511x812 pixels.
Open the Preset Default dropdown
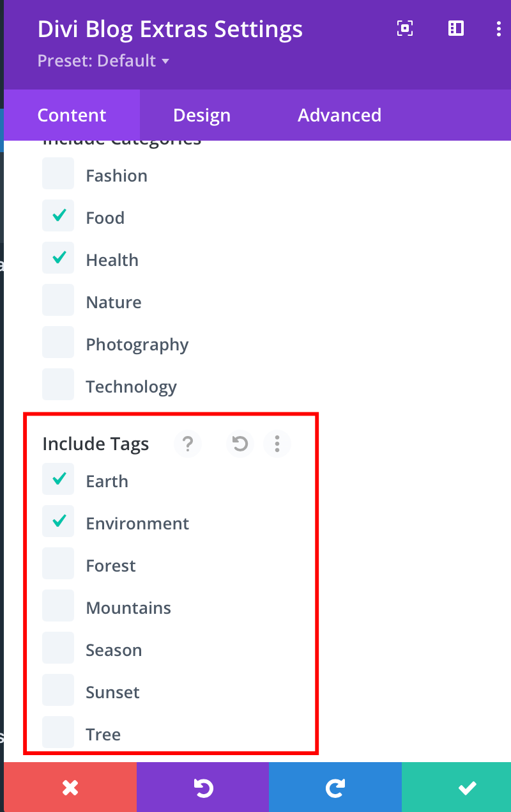103,61
